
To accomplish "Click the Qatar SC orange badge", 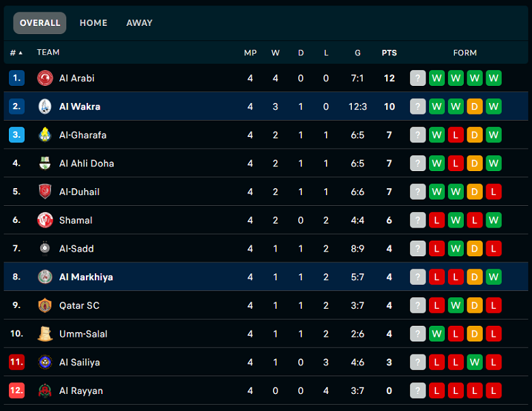I will pos(45,305).
